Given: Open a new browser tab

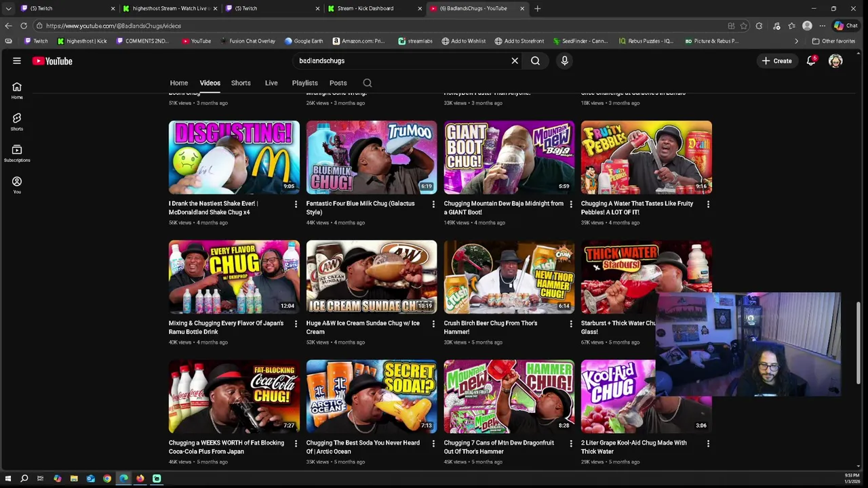Looking at the screenshot, I should point(538,8).
